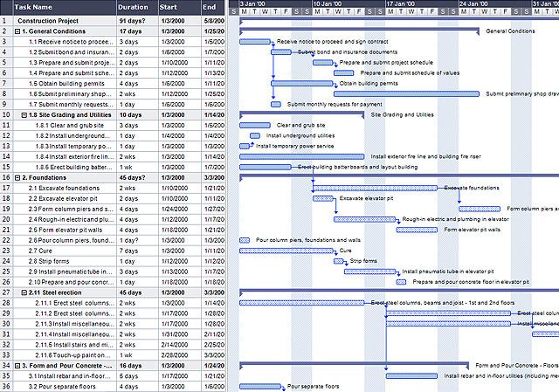
Task: Click the End column header
Action: tap(213, 7)
